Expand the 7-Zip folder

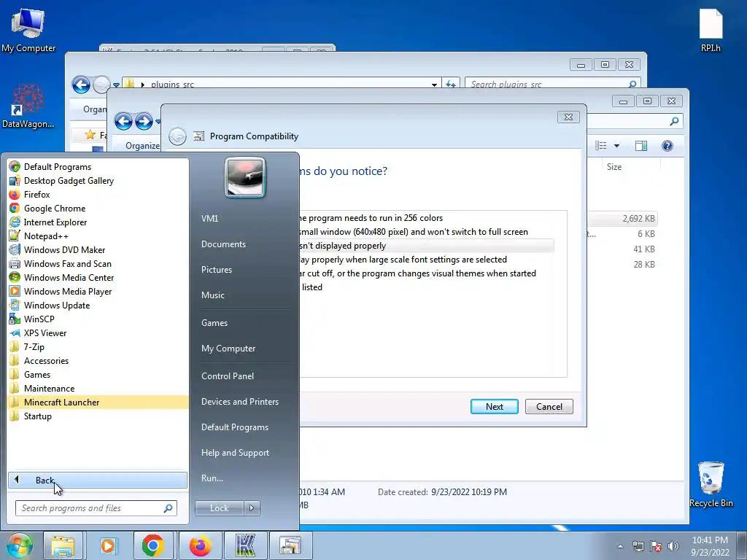click(x=34, y=346)
